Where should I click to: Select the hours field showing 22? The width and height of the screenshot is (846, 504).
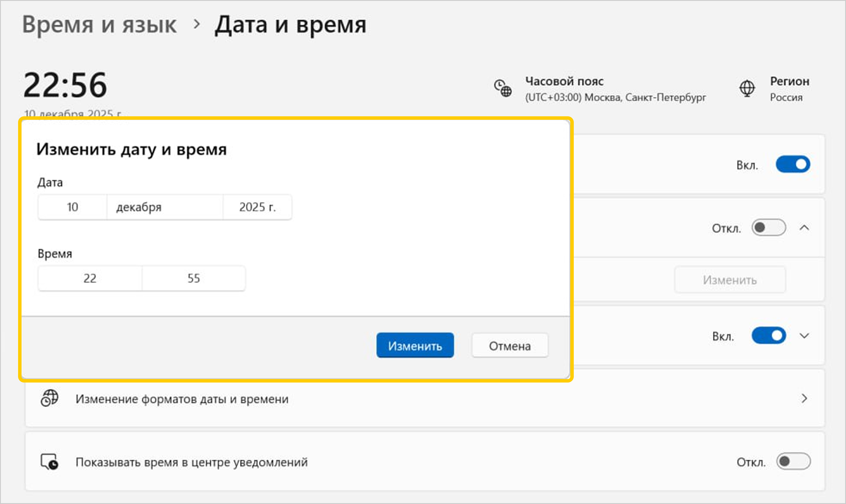pos(90,278)
